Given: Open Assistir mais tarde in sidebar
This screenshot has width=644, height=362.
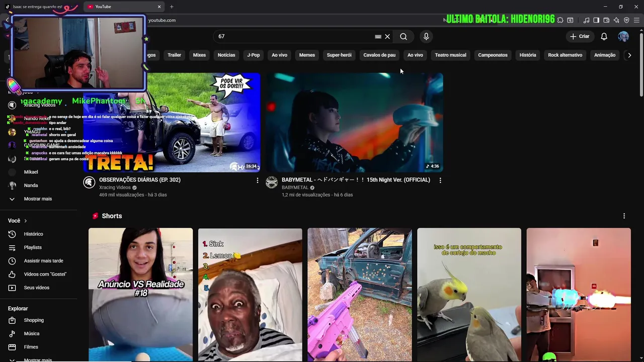Looking at the screenshot, I should coord(43,261).
